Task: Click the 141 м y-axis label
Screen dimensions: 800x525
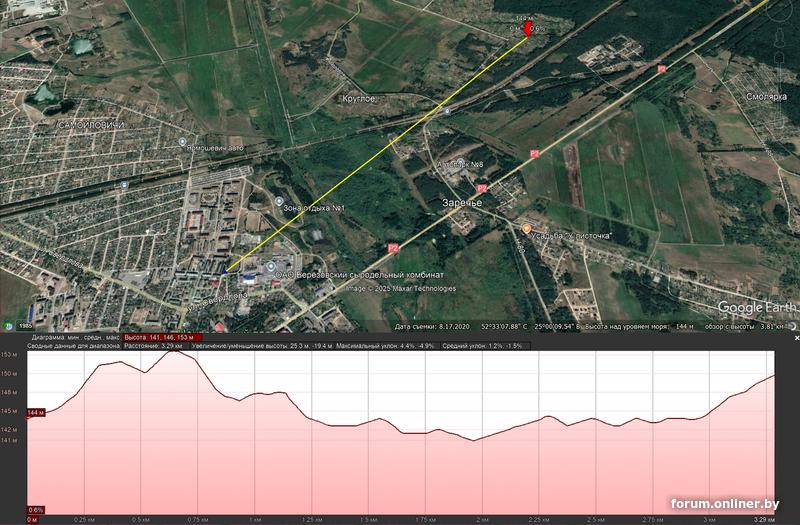Action: [8, 440]
